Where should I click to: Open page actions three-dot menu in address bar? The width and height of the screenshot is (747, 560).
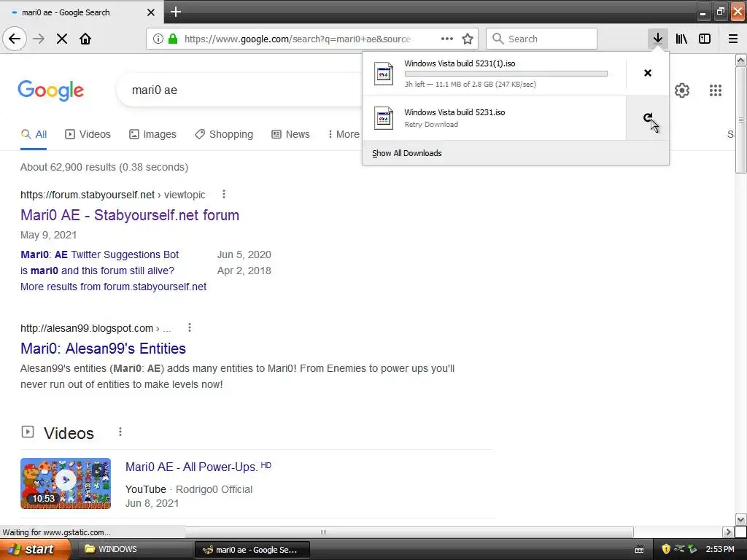click(447, 39)
